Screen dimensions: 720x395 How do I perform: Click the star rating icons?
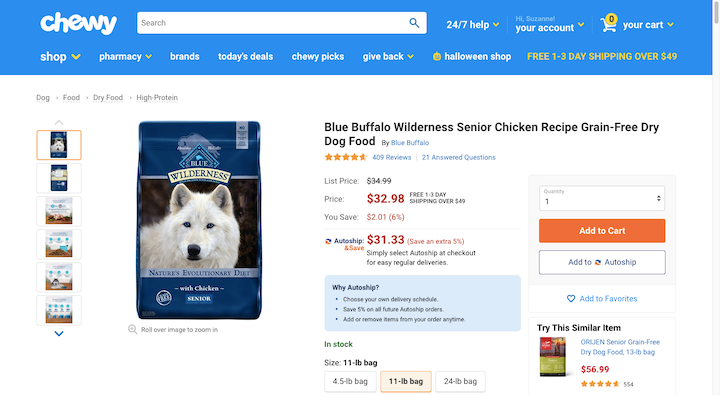(x=346, y=157)
